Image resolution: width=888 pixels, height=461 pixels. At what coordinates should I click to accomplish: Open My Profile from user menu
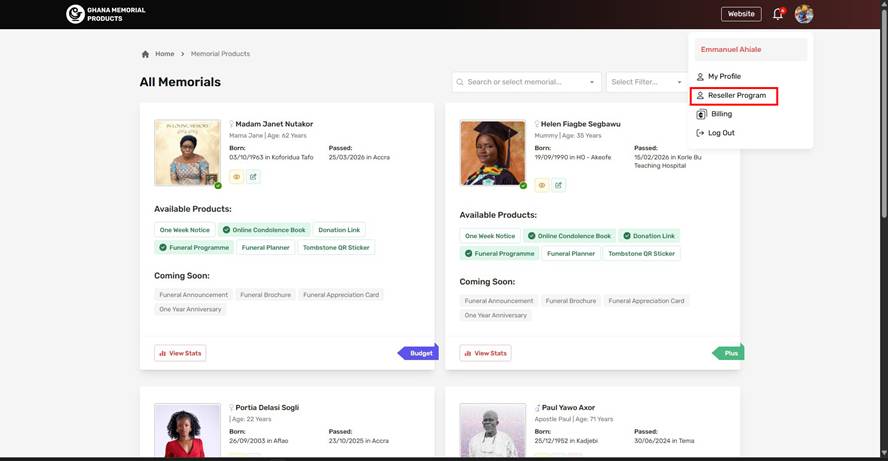coord(724,76)
